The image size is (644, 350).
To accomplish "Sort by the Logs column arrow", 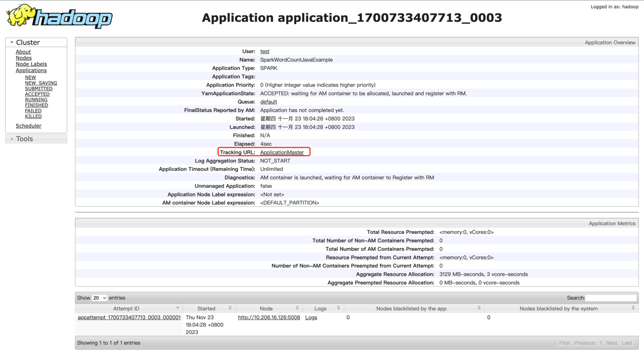I will tap(338, 308).
